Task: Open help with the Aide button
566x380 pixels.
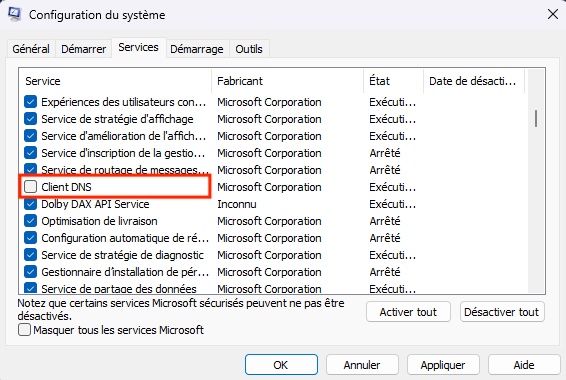Action: [524, 365]
